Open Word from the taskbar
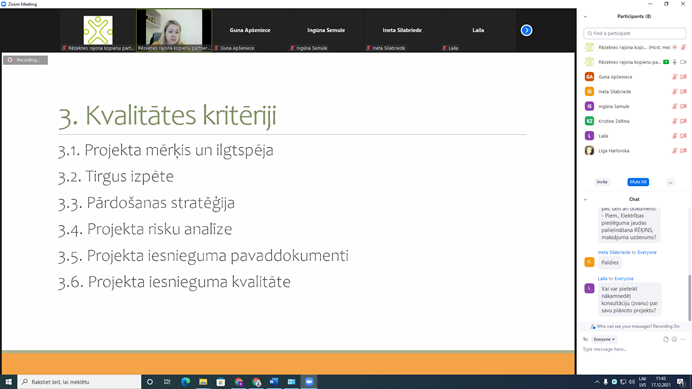The image size is (692, 389). (x=274, y=381)
